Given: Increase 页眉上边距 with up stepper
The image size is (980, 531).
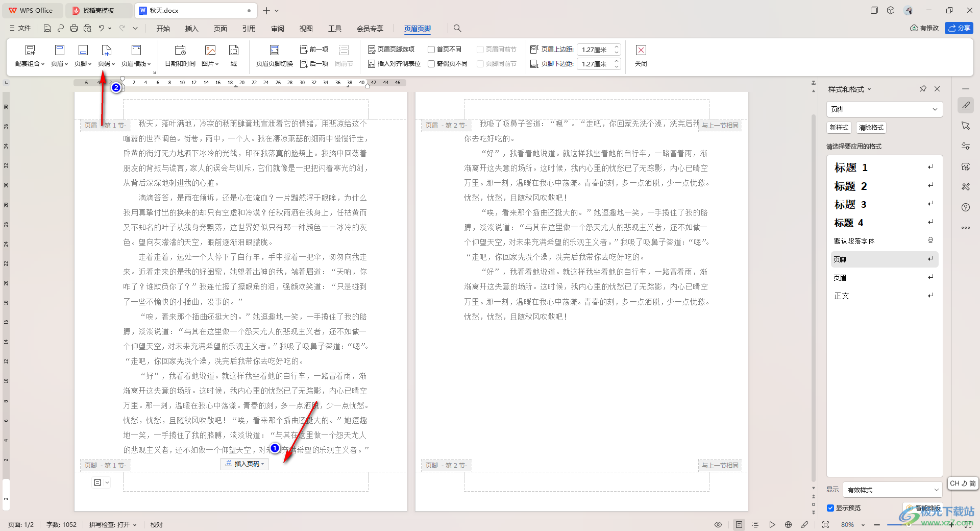Looking at the screenshot, I should [617, 47].
